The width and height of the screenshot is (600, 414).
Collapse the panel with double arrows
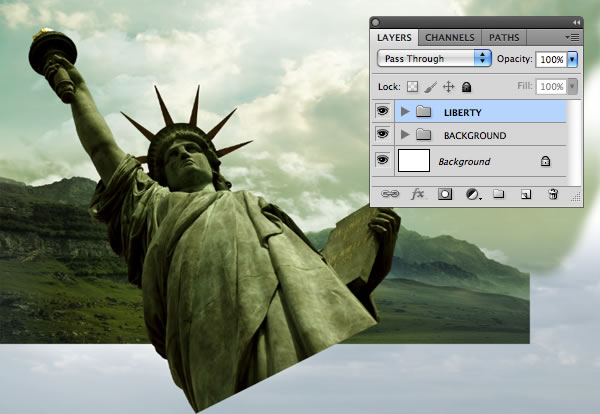click(x=576, y=23)
